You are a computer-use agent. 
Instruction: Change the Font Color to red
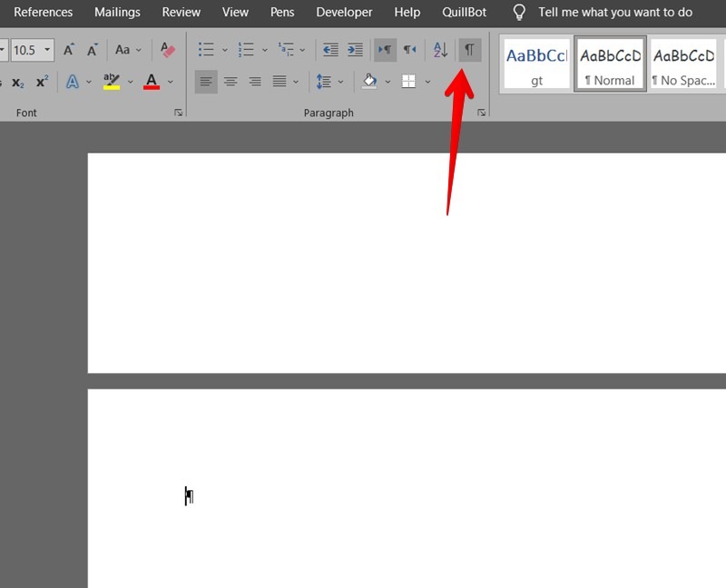click(x=152, y=82)
